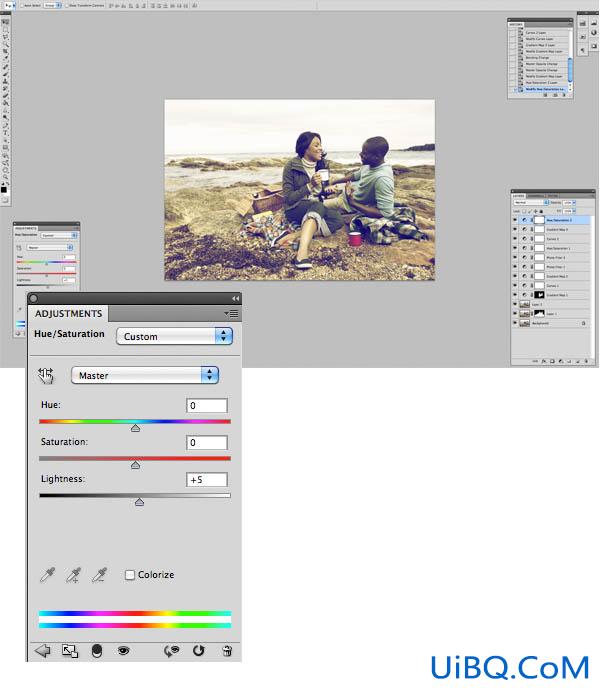Pick the first eyedropper in Adjustments panel
This screenshot has width=600, height=692.
47,575
